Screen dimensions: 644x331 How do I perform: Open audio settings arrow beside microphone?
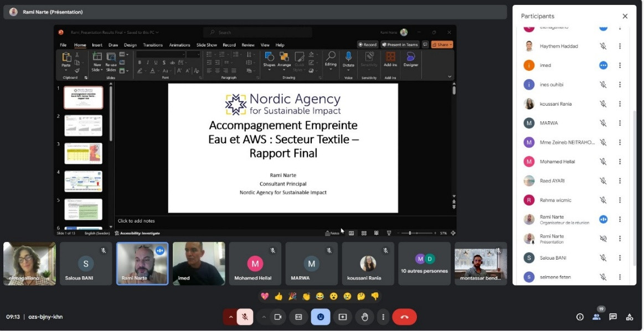[x=230, y=317]
